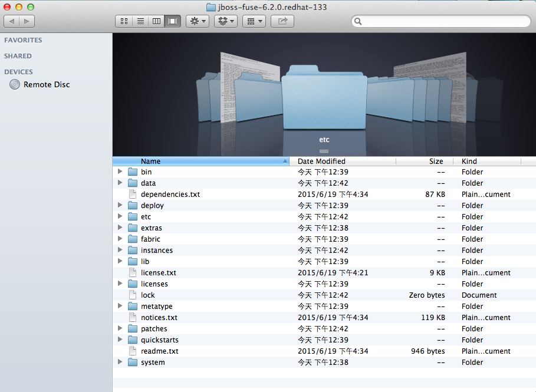536x392 pixels.
Task: Expand the fabric folder
Action: [120, 239]
